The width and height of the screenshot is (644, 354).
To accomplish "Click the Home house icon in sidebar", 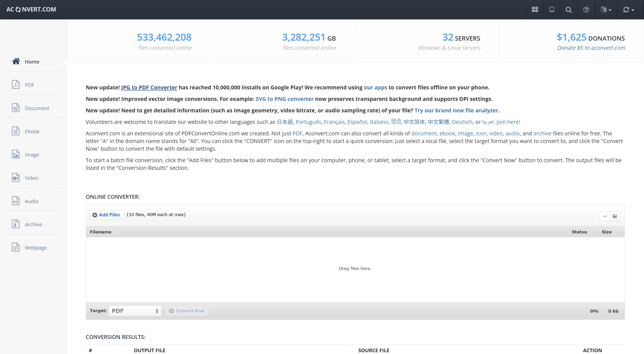I will (16, 61).
